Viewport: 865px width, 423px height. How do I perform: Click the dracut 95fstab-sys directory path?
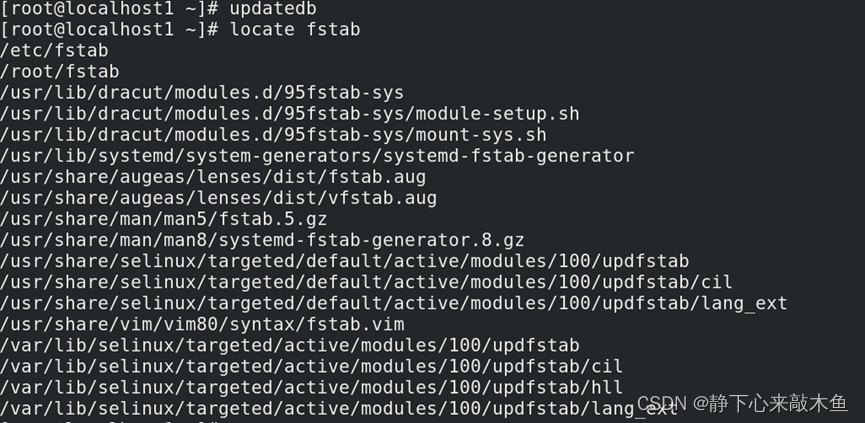click(x=202, y=92)
